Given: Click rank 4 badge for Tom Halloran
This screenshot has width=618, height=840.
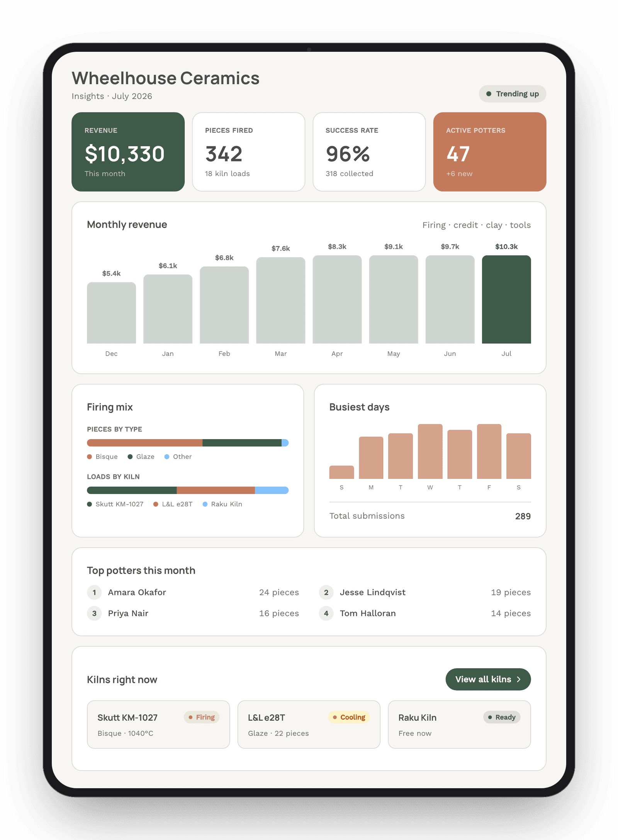Looking at the screenshot, I should pos(326,613).
